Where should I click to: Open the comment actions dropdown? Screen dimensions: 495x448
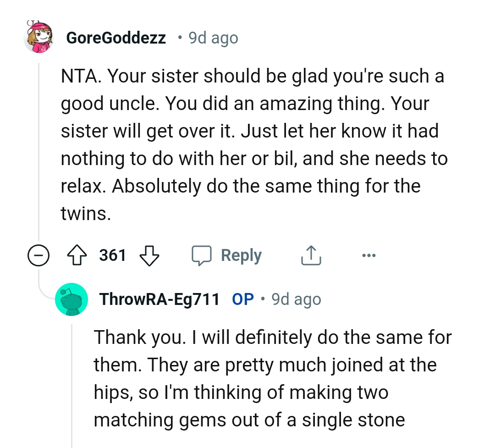369,255
